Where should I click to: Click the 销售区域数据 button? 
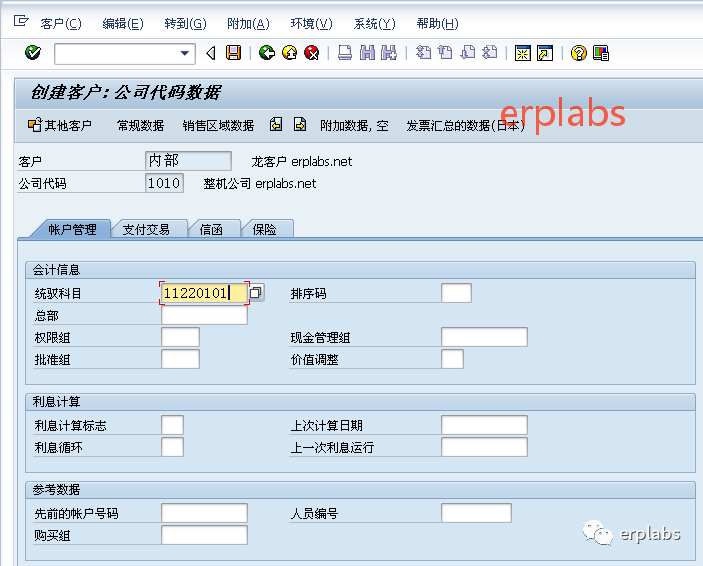coord(218,126)
